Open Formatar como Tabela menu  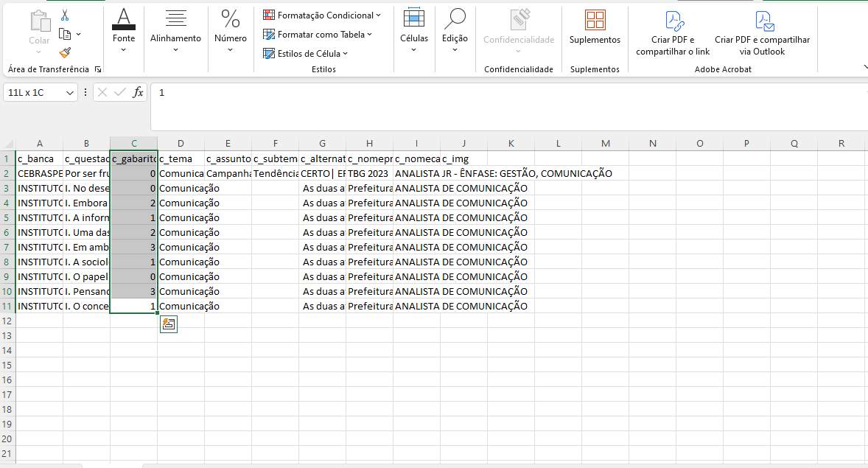[317, 35]
